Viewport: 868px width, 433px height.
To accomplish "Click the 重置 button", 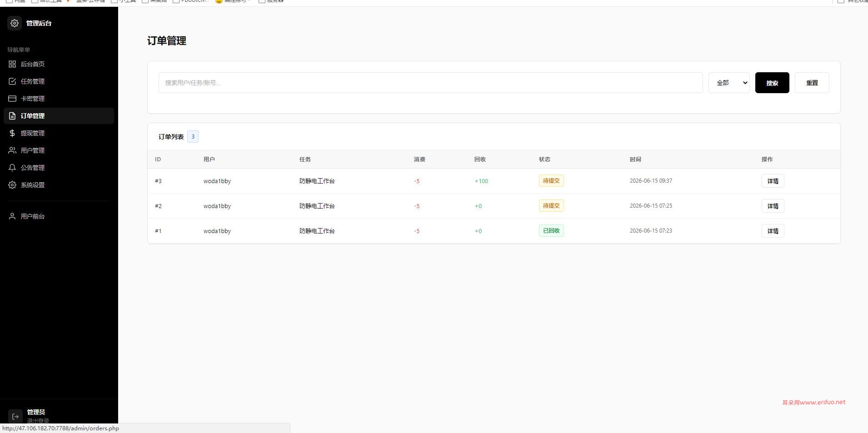I will [x=812, y=83].
